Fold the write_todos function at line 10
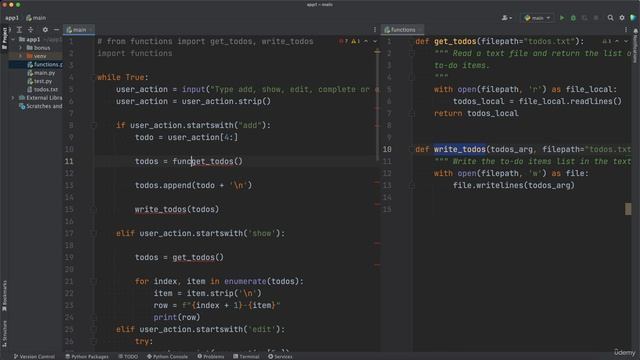Screen dimensions: 640x360 tap(411, 149)
